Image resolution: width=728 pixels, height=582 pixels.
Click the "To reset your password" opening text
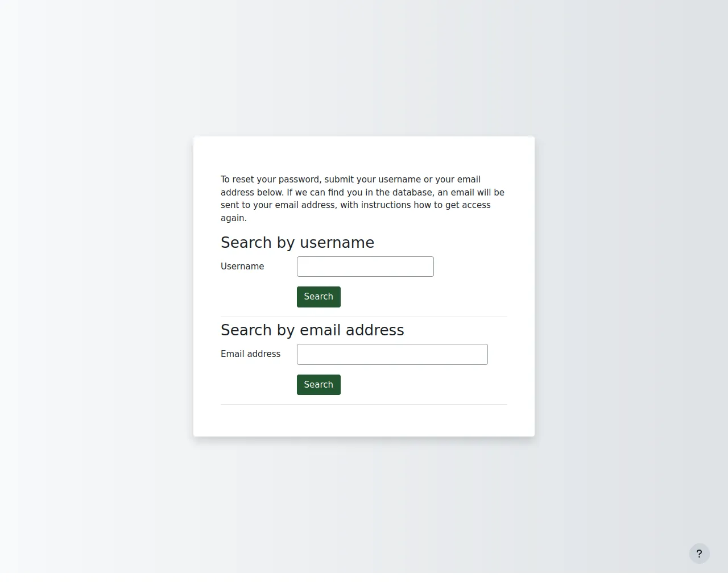click(x=270, y=180)
